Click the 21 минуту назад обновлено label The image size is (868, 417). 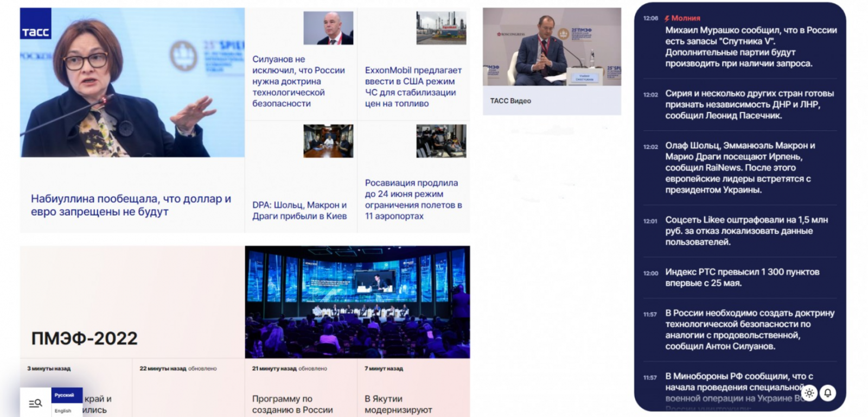pos(290,369)
